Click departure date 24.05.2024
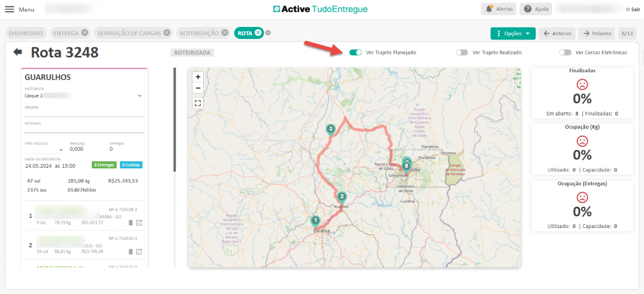644x294 pixels. pos(39,166)
